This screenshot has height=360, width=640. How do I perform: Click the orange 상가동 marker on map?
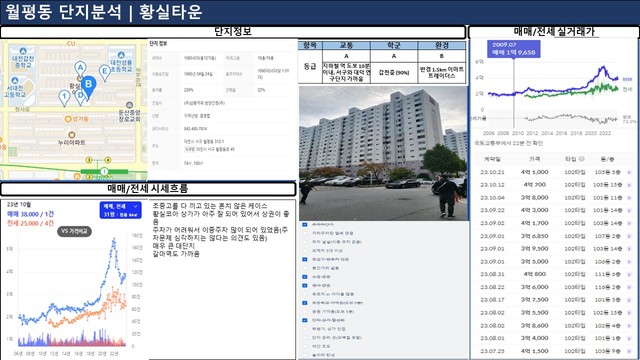coord(68,119)
